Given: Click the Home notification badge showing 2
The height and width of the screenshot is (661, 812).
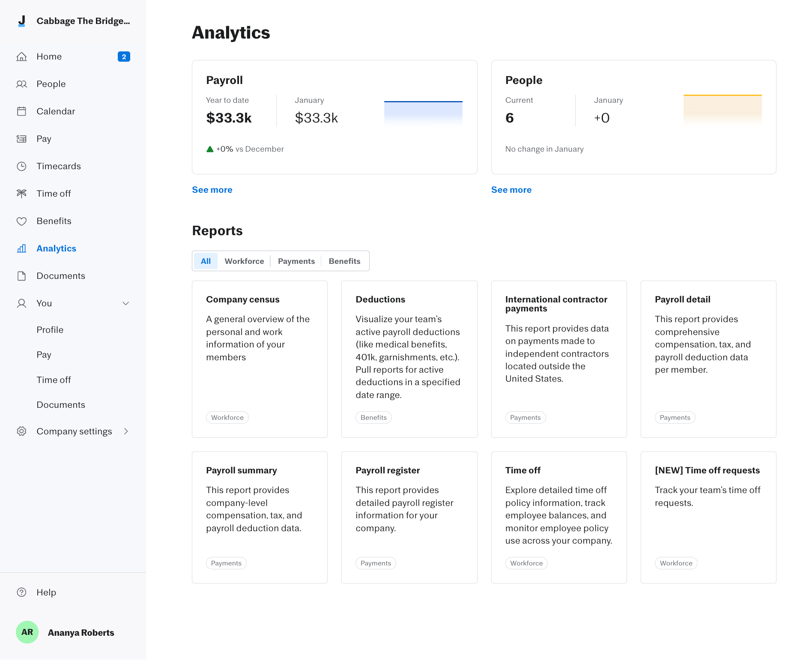Looking at the screenshot, I should point(123,56).
